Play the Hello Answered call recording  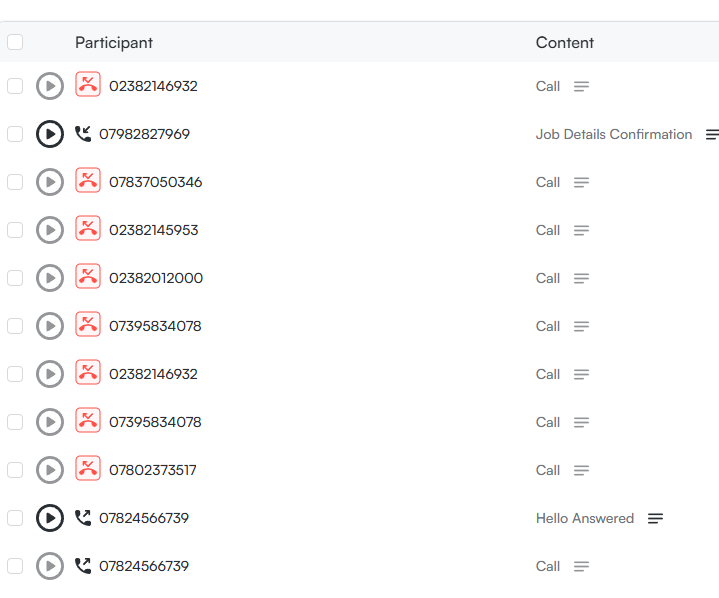tap(49, 518)
